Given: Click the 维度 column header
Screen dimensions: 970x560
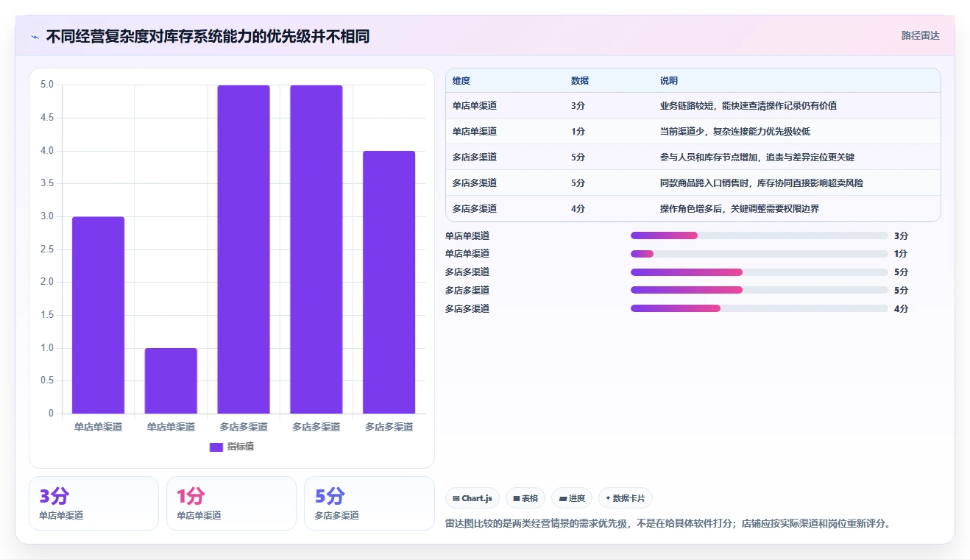Looking at the screenshot, I should (461, 81).
